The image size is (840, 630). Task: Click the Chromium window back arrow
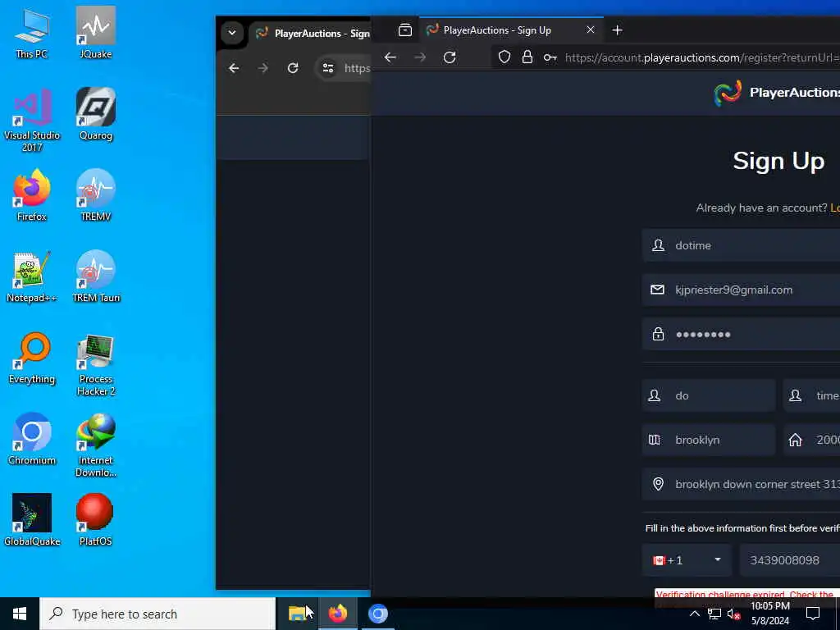coord(234,68)
